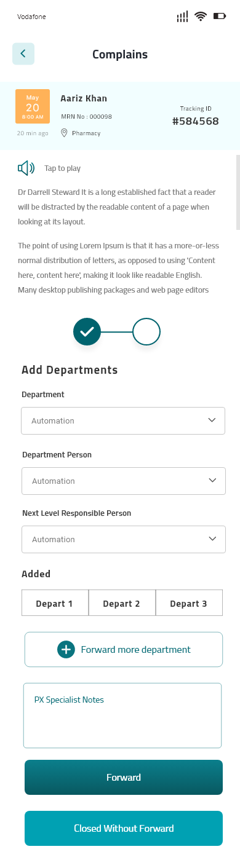Select the empty second step circle
This screenshot has width=240, height=868.
tap(146, 331)
